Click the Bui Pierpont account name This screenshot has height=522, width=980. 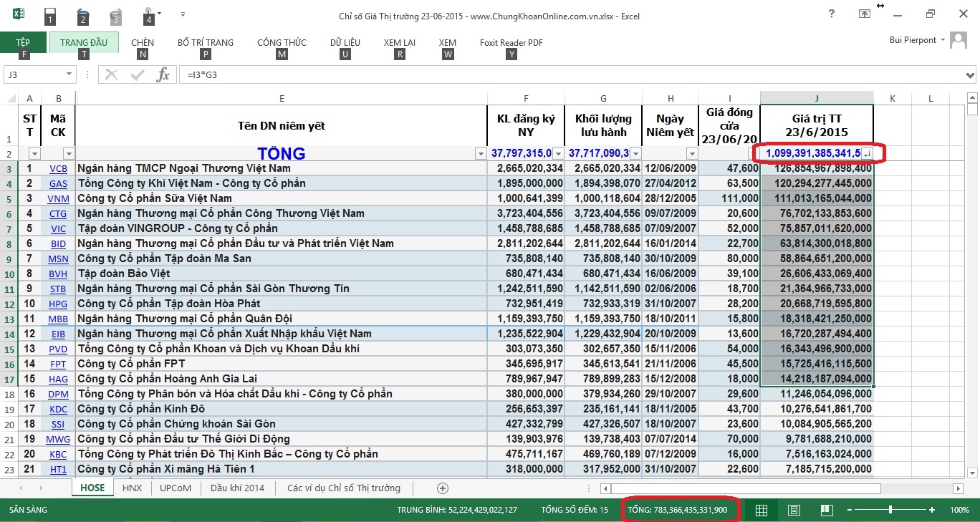coord(913,40)
